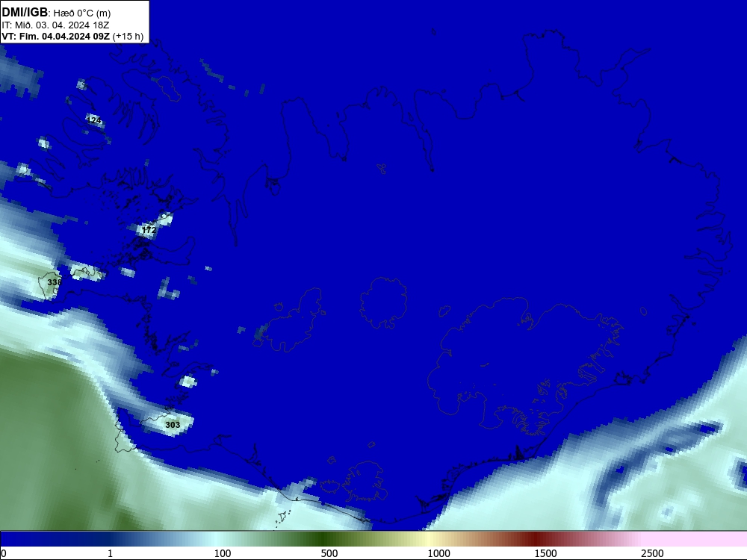Click the dark green segment of the color scale
This screenshot has width=747, height=560.
coord(324,539)
